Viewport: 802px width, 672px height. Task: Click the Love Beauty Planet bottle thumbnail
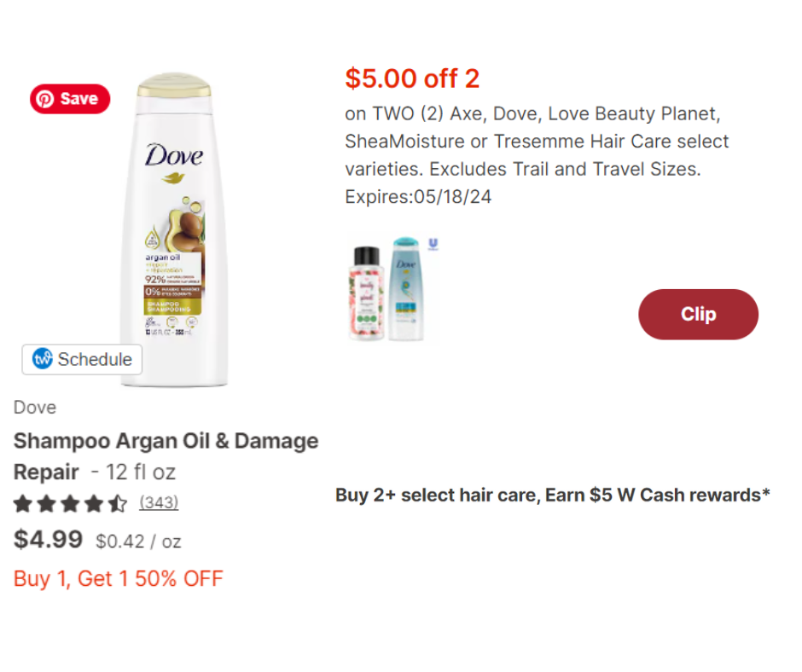(x=367, y=292)
